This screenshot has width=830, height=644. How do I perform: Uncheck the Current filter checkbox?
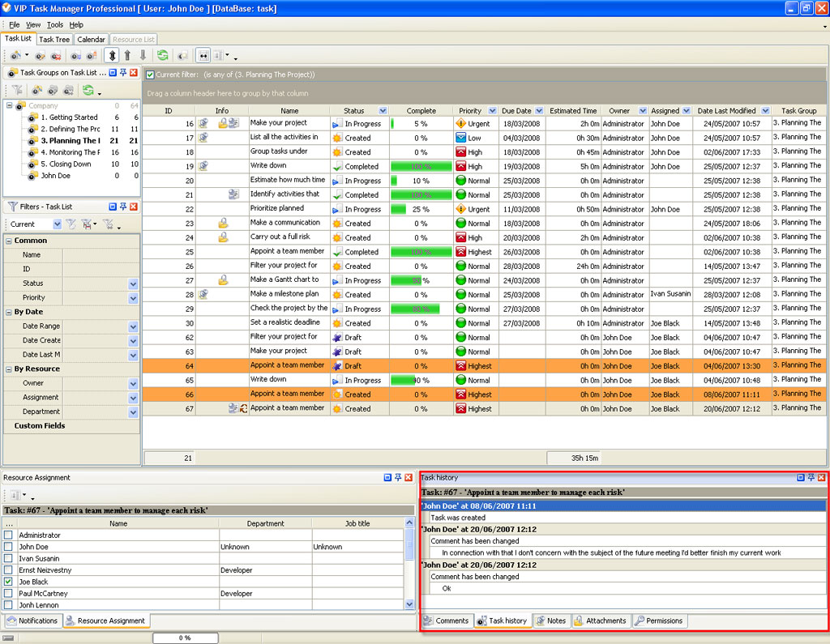150,75
